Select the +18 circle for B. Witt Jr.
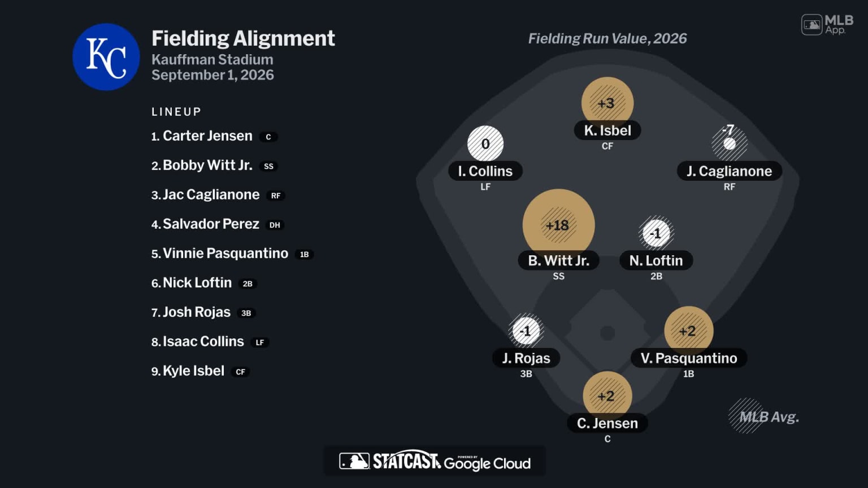This screenshot has height=488, width=868. [558, 225]
